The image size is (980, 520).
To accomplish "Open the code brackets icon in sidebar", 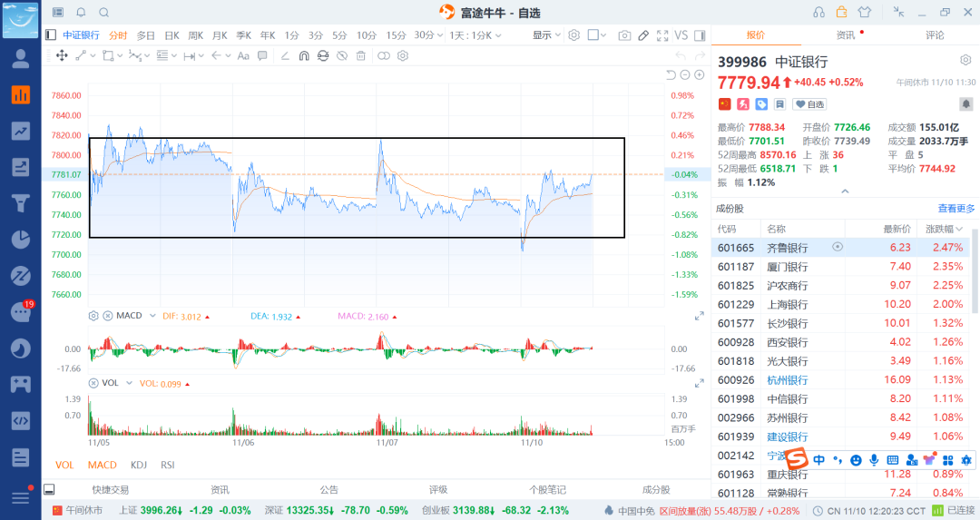I will [21, 420].
